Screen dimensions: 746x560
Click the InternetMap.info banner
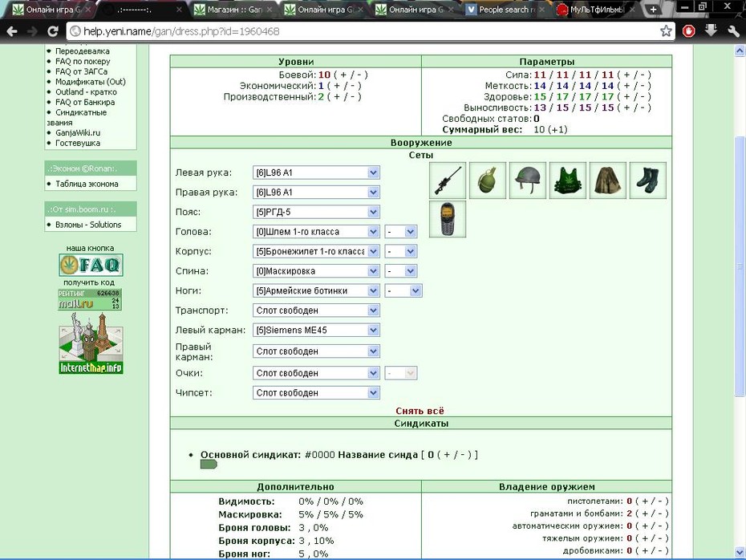click(x=91, y=343)
